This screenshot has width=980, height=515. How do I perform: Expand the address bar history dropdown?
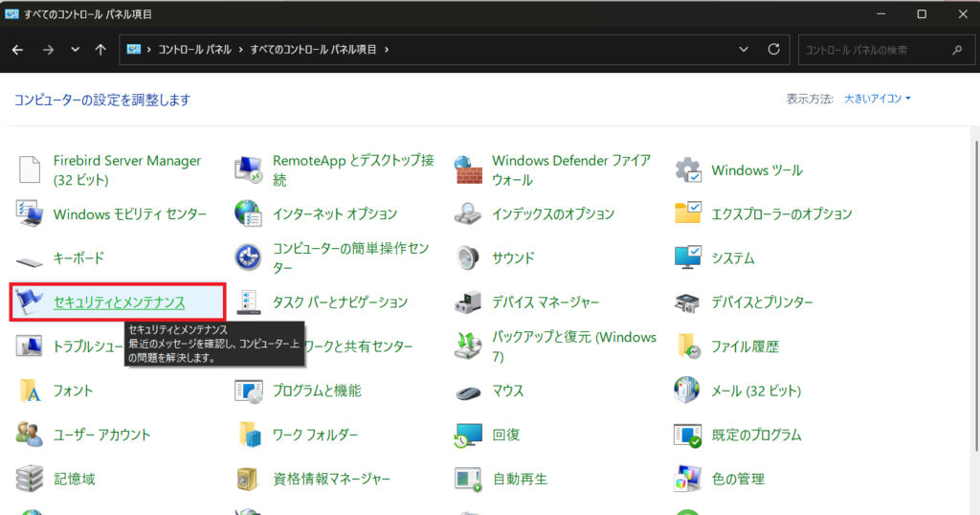(743, 50)
